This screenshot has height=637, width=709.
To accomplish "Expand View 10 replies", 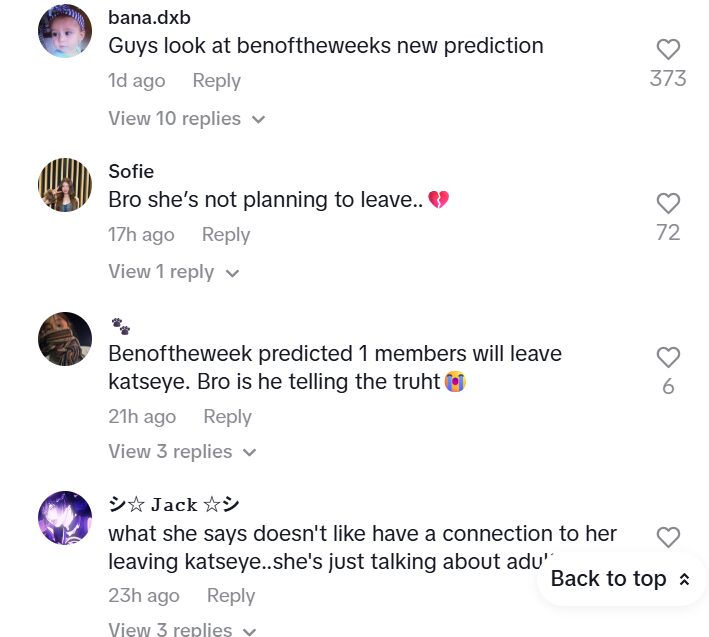I will 187,119.
